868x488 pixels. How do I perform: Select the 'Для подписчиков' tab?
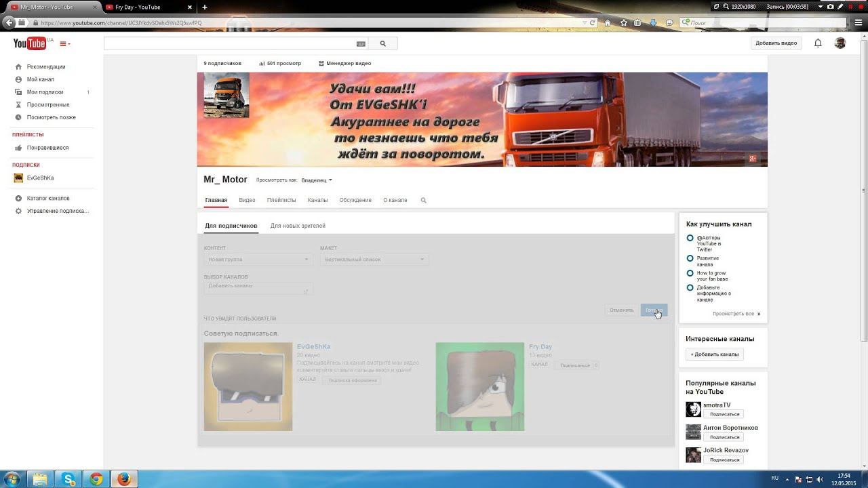click(231, 226)
